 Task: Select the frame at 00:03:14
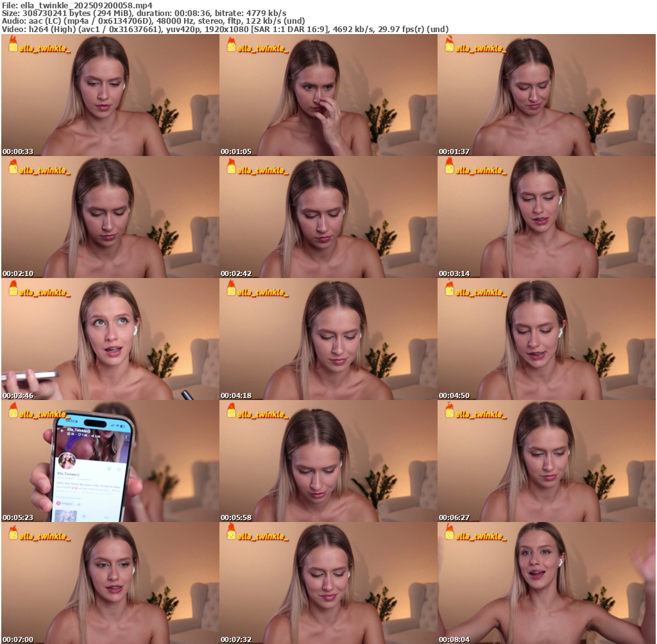coord(547,217)
